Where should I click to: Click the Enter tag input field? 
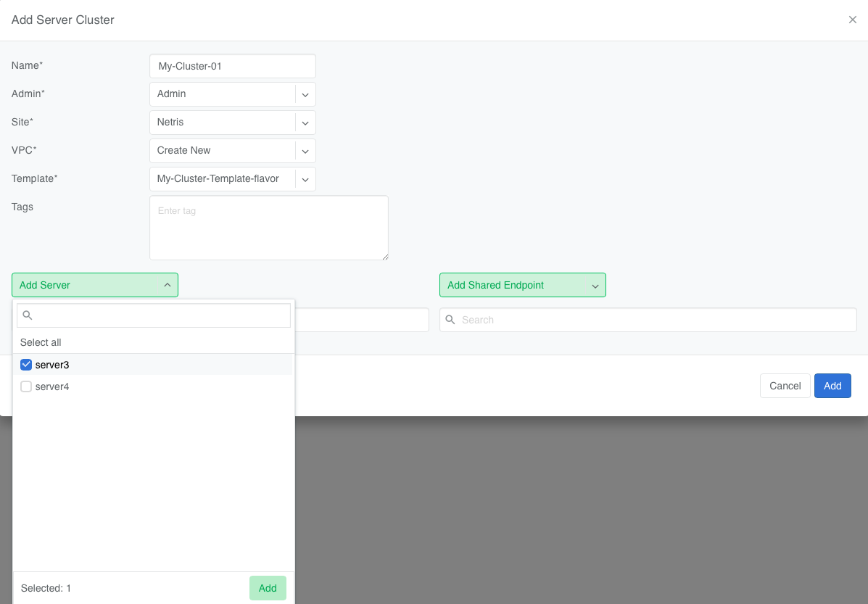click(x=268, y=228)
